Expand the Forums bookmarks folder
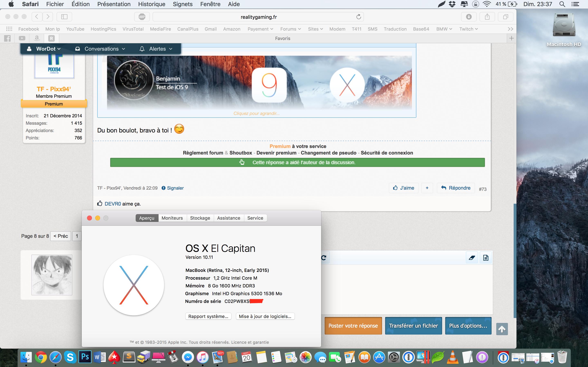Image resolution: width=588 pixels, height=367 pixels. click(x=291, y=29)
